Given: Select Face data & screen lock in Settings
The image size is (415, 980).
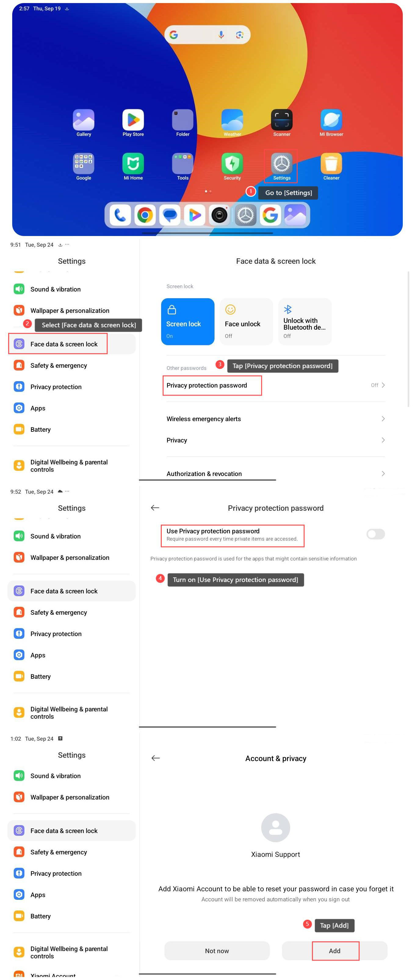Looking at the screenshot, I should click(x=72, y=344).
